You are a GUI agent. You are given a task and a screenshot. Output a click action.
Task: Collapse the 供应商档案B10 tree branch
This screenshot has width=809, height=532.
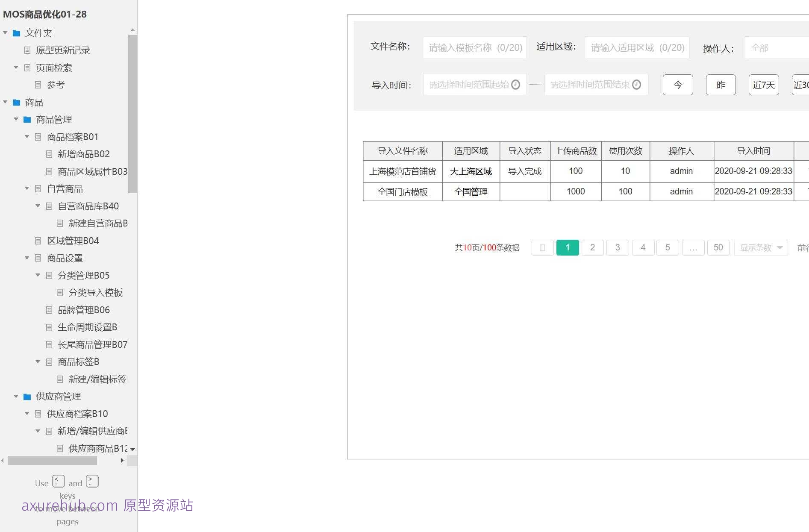pos(26,414)
